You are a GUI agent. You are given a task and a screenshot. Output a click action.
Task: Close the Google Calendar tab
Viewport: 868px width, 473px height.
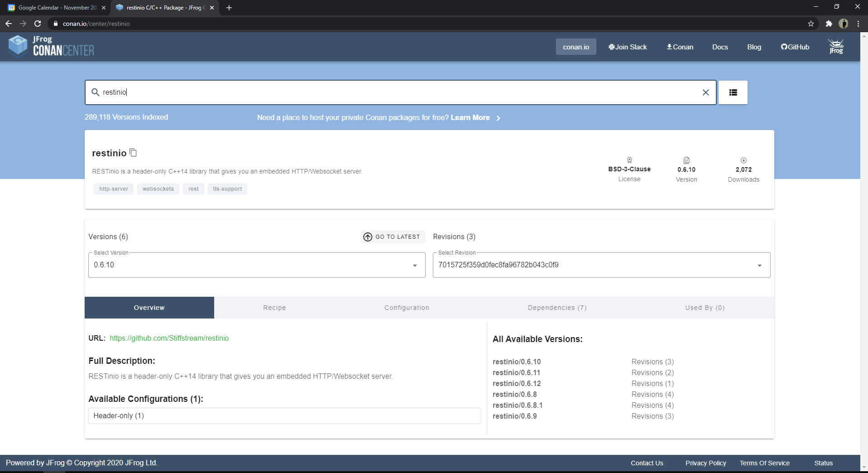tap(104, 8)
